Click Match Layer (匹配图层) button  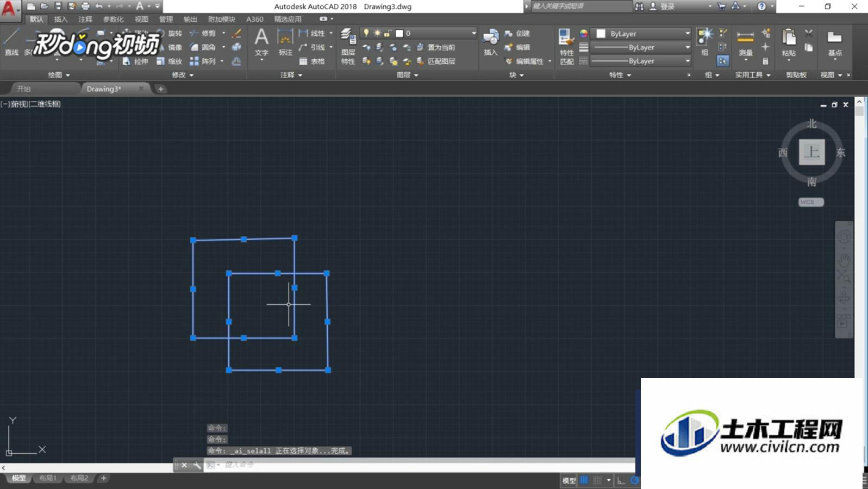point(436,61)
